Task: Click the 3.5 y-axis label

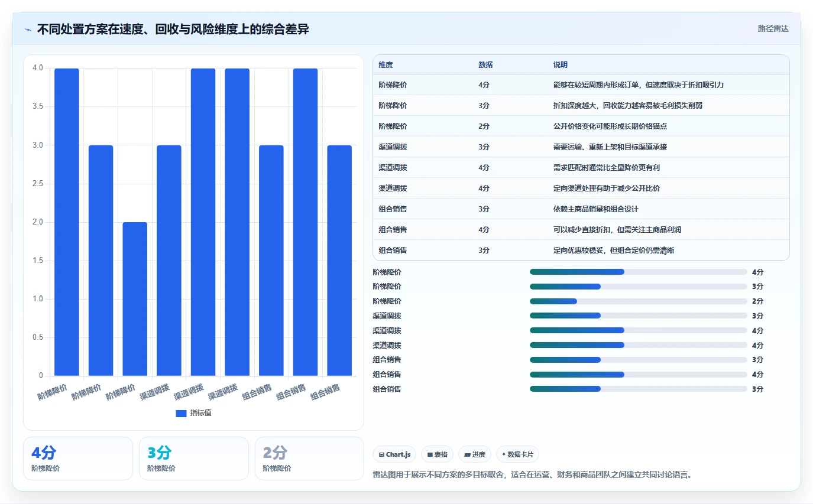Action: pos(38,106)
